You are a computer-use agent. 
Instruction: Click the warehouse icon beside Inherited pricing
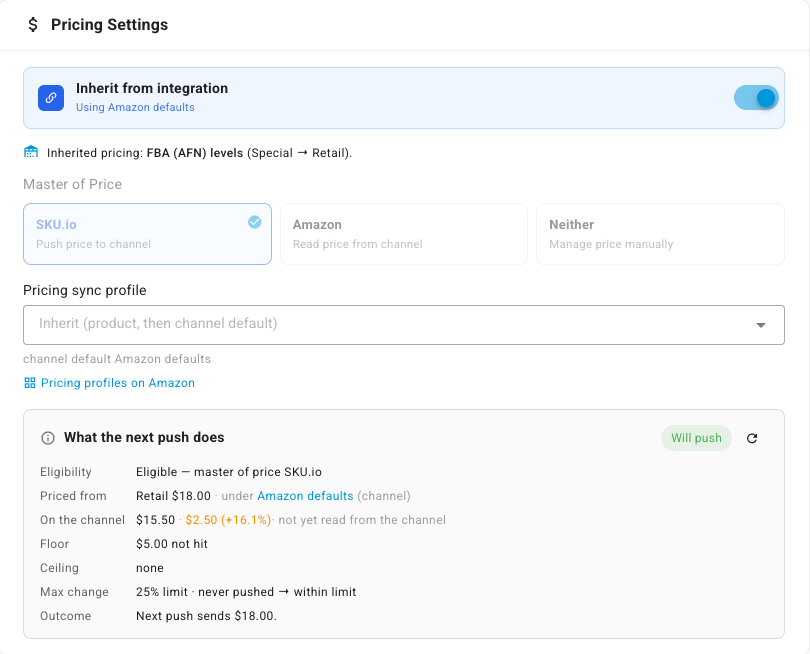[31, 152]
